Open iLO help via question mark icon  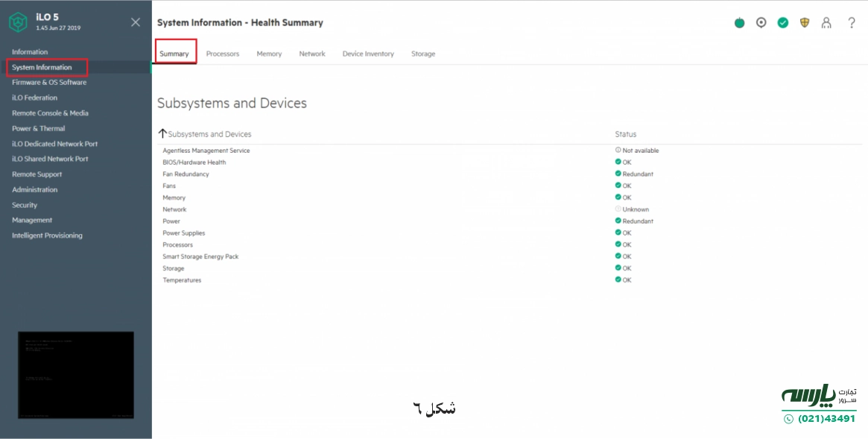tap(852, 22)
